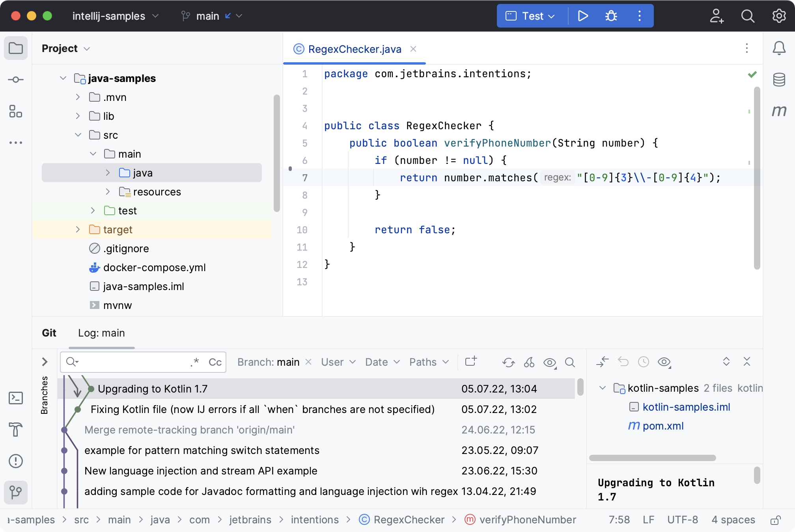Collapse the src folder
The height and width of the screenshot is (532, 795).
point(78,135)
